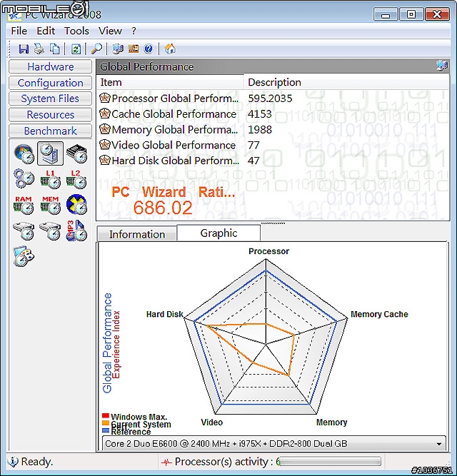
Task: Click the Memory Cache chart label
Action: pyautogui.click(x=379, y=314)
